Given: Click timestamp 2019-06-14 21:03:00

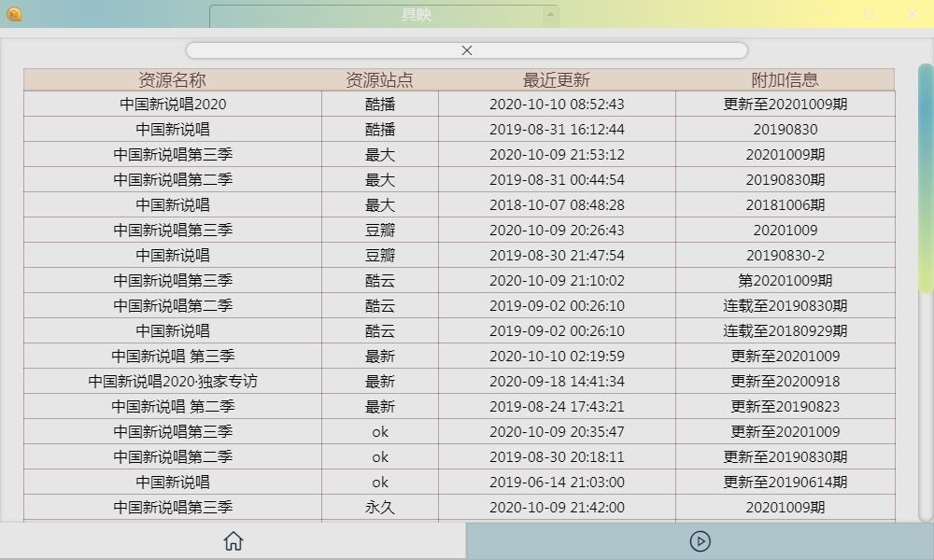Looking at the screenshot, I should click(x=557, y=482).
